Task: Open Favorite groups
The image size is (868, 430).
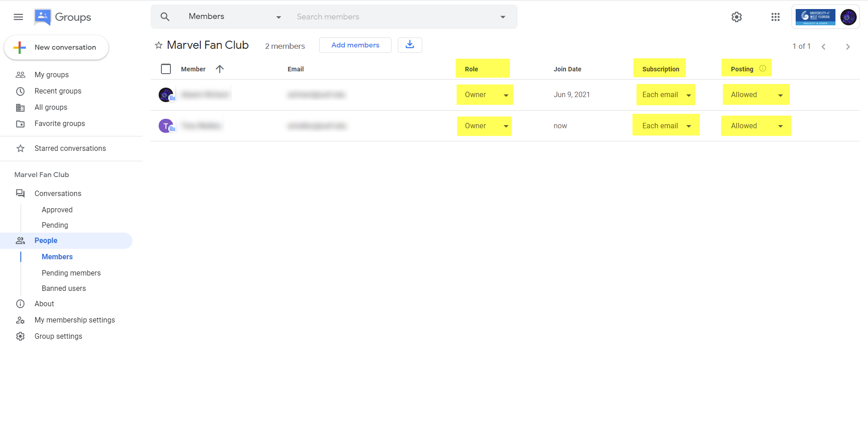Action: 60,124
